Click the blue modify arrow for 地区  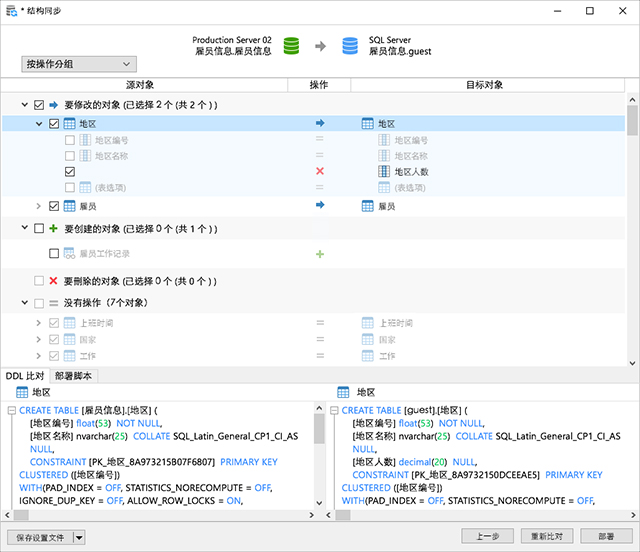[x=320, y=123]
